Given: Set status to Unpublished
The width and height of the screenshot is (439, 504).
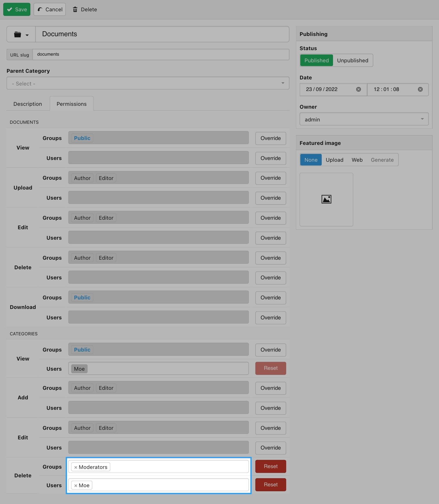Looking at the screenshot, I should point(352,60).
